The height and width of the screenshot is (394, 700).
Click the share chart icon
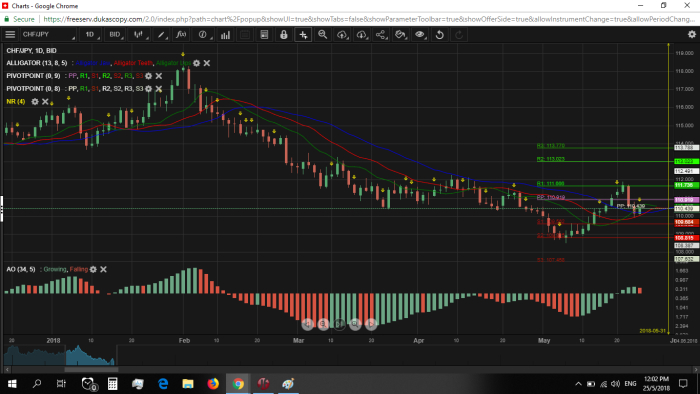click(x=380, y=34)
